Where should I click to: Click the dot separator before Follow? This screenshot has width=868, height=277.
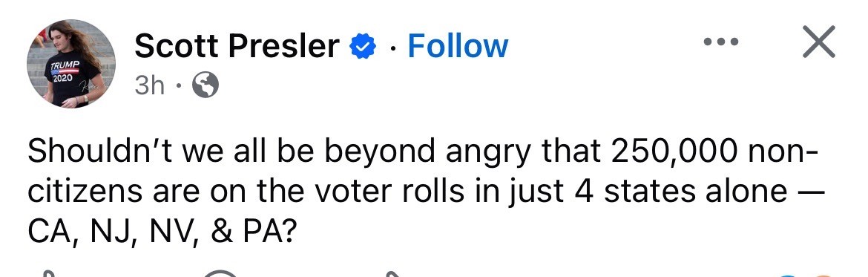[x=392, y=49]
